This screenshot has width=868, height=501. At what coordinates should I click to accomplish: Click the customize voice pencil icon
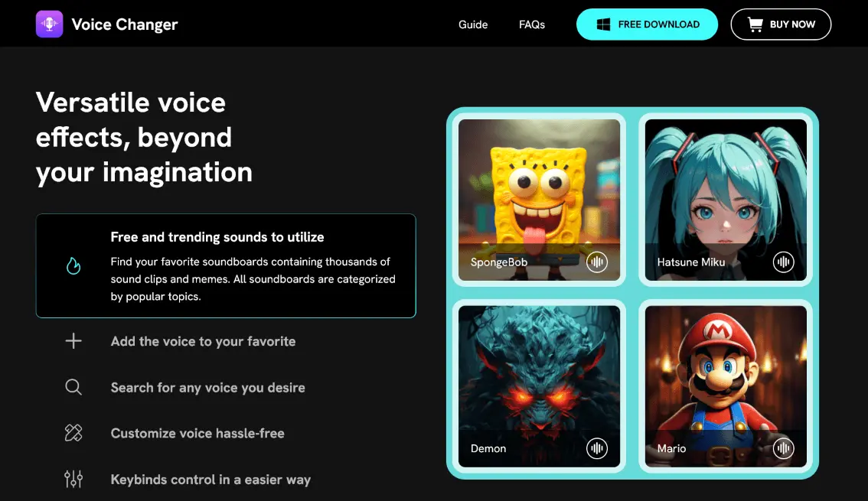[x=73, y=433]
